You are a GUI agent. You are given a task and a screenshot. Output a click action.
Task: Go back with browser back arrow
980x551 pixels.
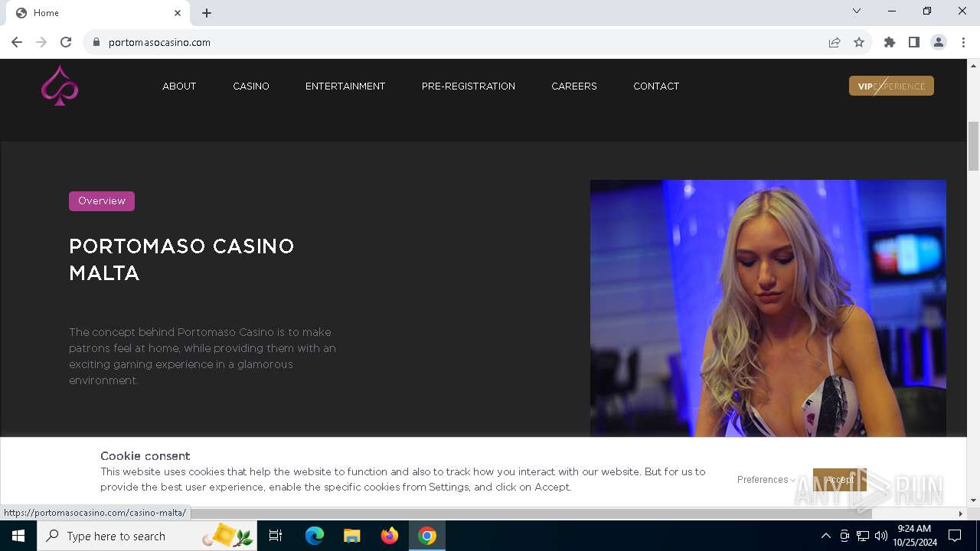coord(17,42)
